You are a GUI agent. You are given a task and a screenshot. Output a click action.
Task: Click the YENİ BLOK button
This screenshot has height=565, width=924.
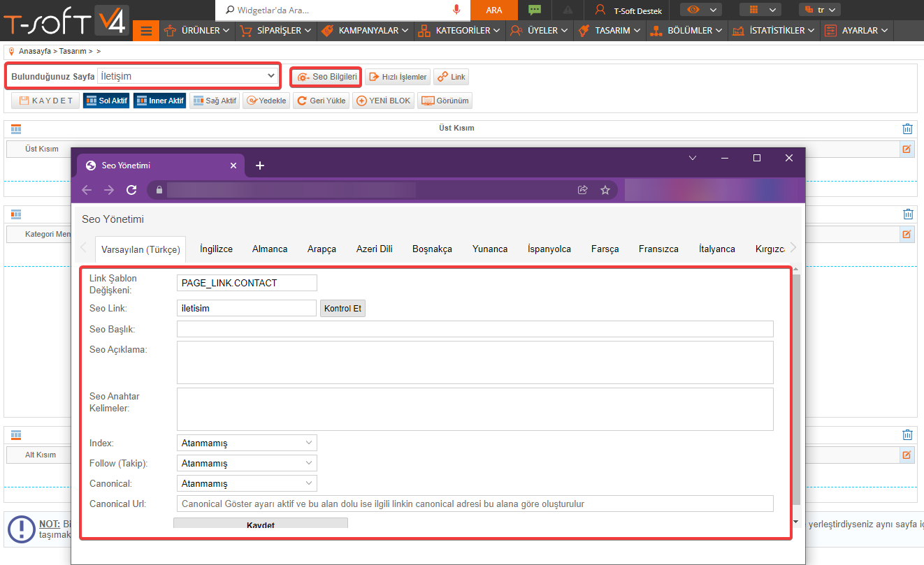(384, 101)
